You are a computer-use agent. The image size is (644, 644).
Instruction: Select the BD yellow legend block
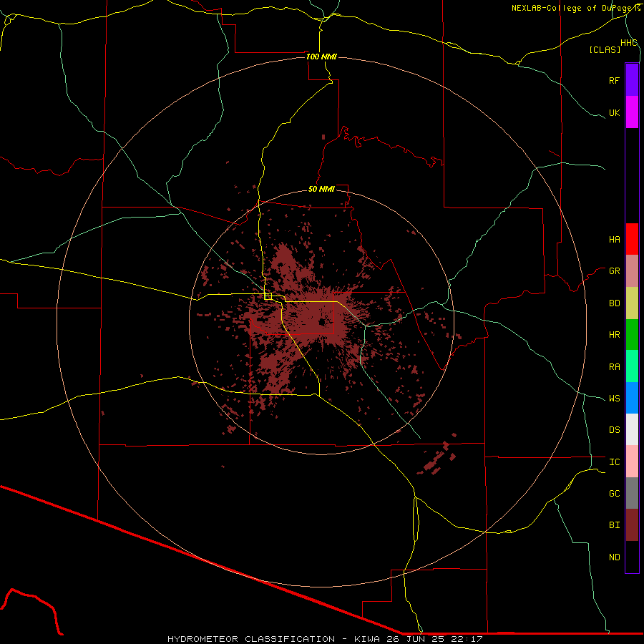click(x=632, y=303)
